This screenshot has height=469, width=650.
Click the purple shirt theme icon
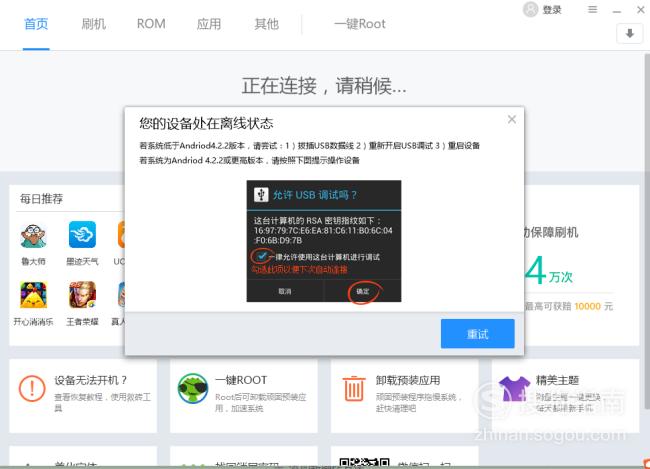(x=514, y=389)
